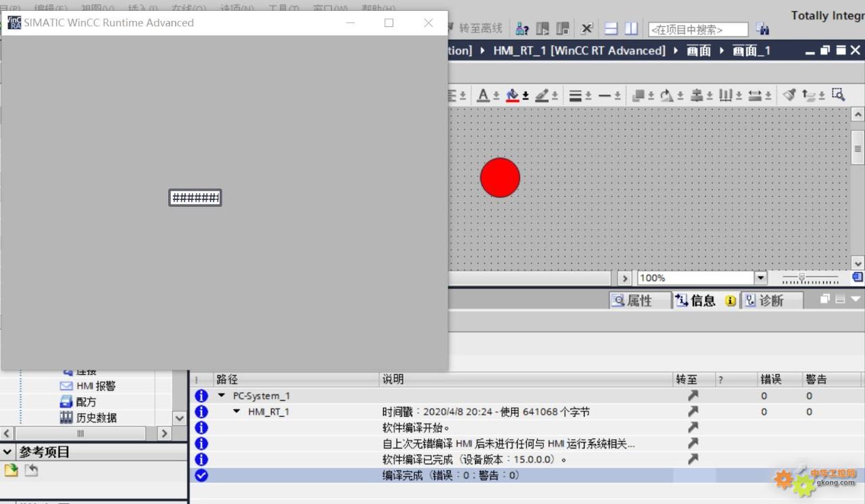Open the accessible devices icon with question mark
This screenshot has width=865, height=504.
[x=522, y=28]
